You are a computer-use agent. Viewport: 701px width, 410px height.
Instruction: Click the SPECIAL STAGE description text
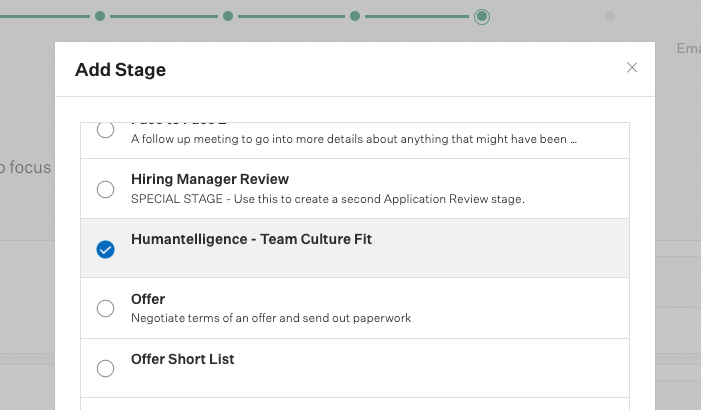click(x=328, y=199)
